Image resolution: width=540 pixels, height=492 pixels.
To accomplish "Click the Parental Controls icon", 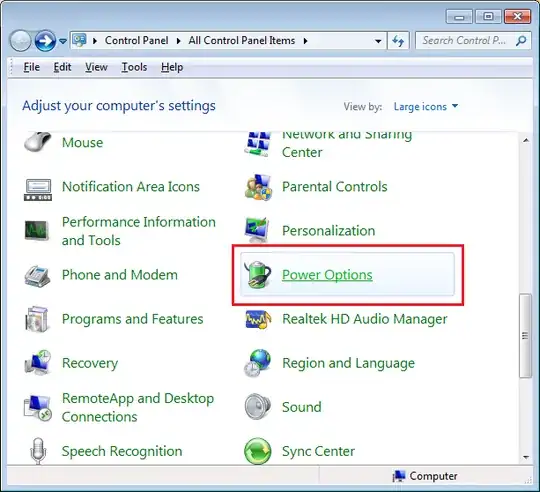I will click(x=258, y=187).
